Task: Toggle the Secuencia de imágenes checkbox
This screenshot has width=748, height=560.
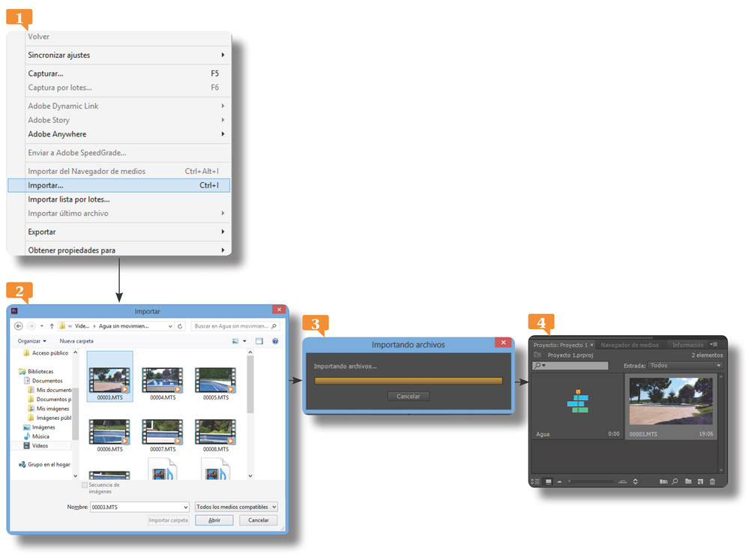Action: point(84,485)
